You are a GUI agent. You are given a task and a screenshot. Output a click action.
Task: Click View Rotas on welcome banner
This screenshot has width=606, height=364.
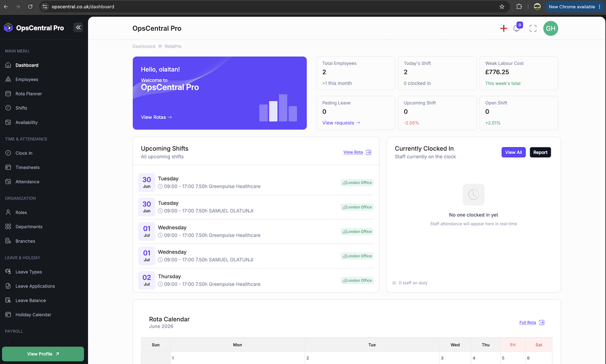tap(156, 117)
